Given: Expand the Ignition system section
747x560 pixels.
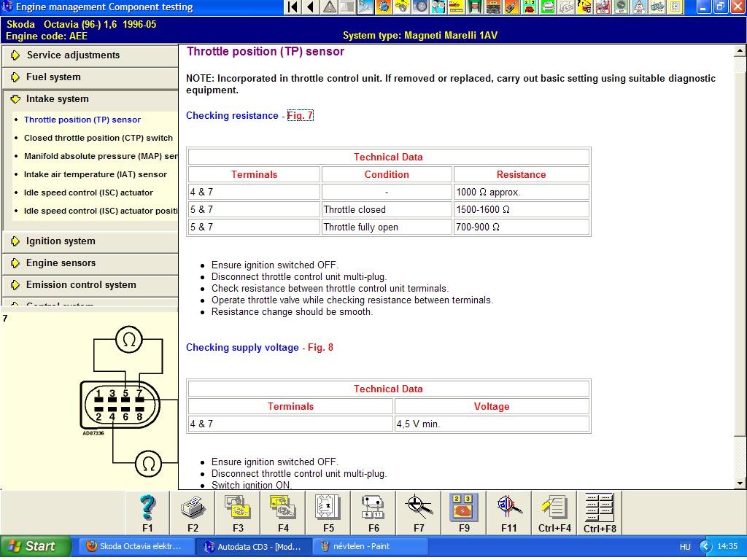Looking at the screenshot, I should click(x=90, y=241).
